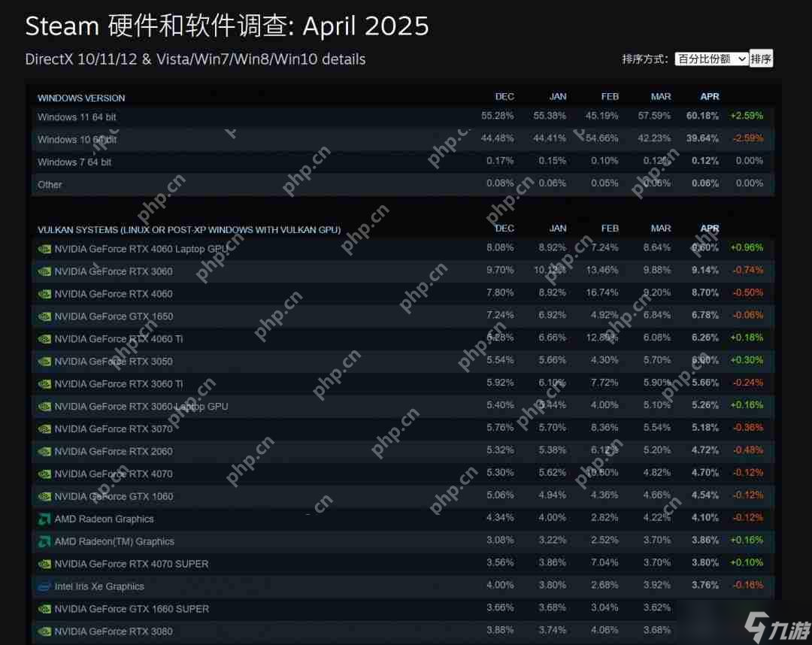This screenshot has width=812, height=645.
Task: Click NVIDIA logo beside GeForce GTX 1650
Action: click(x=44, y=316)
